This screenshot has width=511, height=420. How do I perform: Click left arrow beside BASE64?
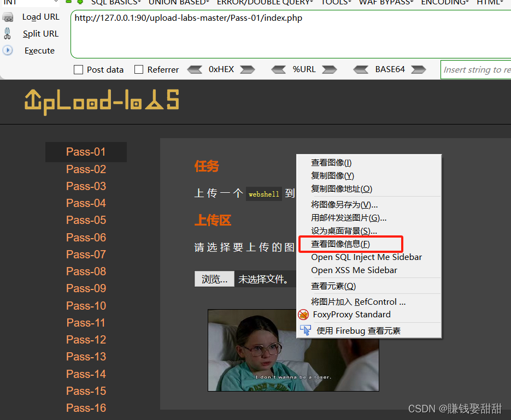pyautogui.click(x=361, y=69)
